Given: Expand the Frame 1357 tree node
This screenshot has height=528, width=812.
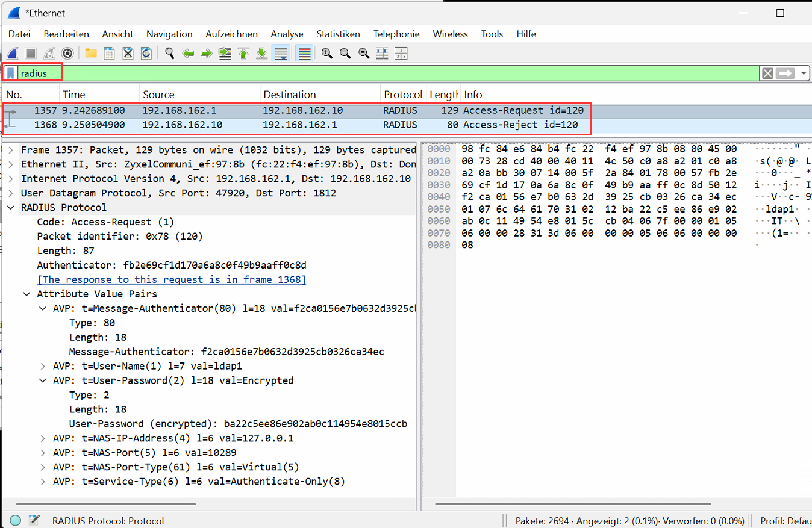Looking at the screenshot, I should pyautogui.click(x=11, y=150).
